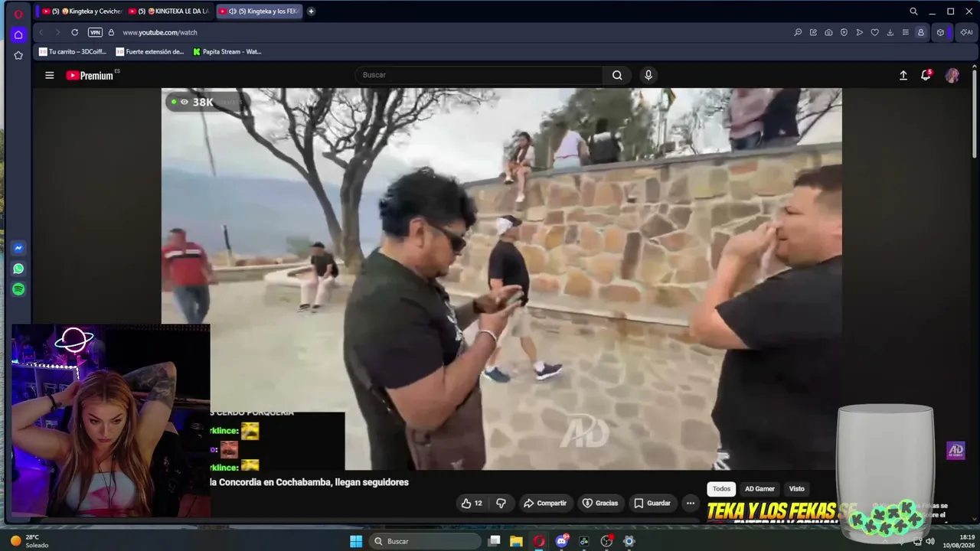Open WhatsApp from the Opera sidebar

18,269
